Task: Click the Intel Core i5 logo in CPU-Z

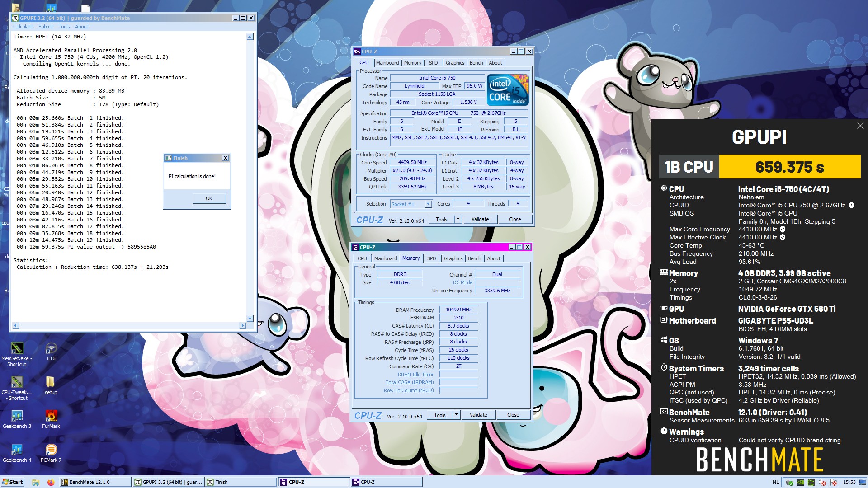Action: point(508,90)
